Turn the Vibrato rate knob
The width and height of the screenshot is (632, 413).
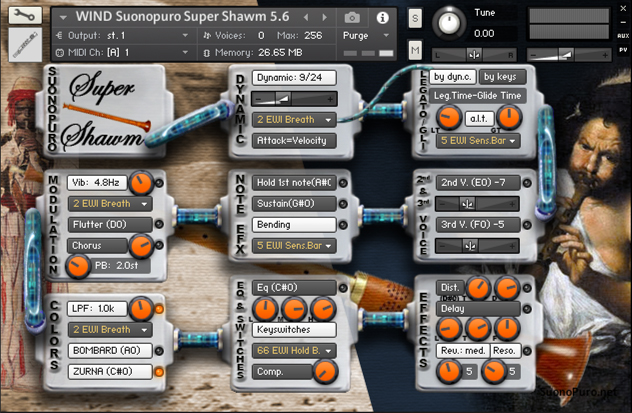(x=141, y=182)
